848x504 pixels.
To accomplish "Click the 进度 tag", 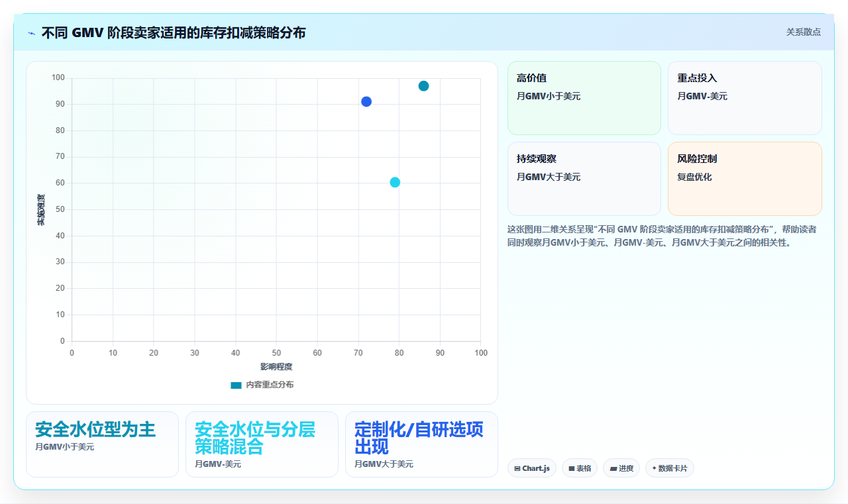I will (621, 468).
